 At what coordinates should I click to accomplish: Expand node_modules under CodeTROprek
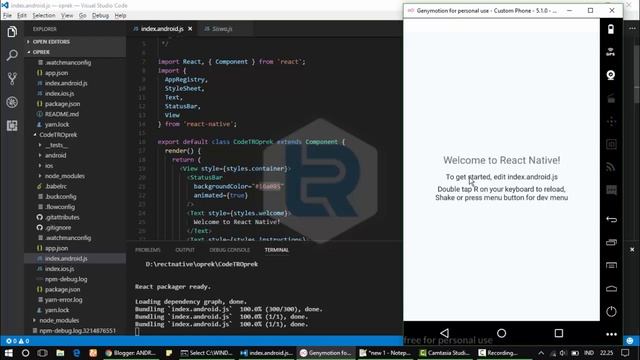64,176
